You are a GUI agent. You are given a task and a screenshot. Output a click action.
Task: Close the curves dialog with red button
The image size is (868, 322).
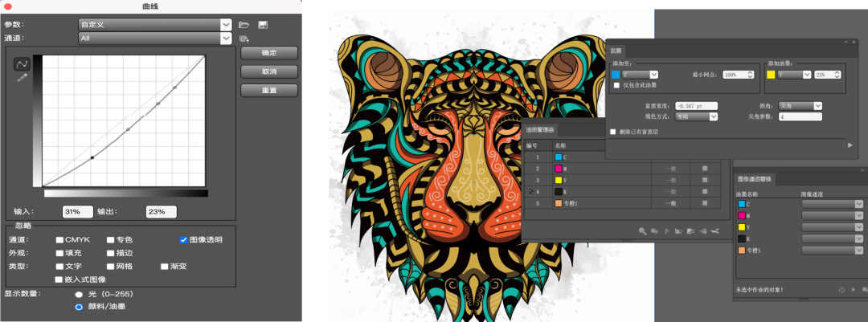[x=8, y=6]
